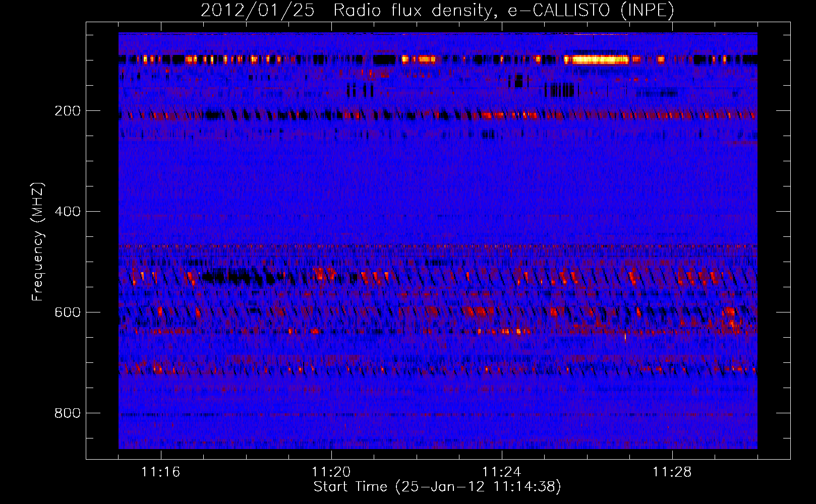The height and width of the screenshot is (504, 816).
Task: Click the 'Frequency (MHZ)' axis title
Action: point(38,241)
